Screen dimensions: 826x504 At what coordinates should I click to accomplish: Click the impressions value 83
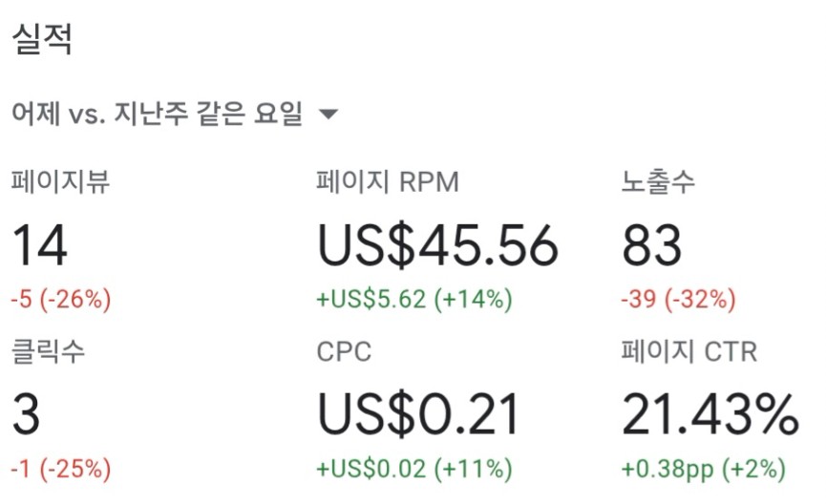(651, 245)
